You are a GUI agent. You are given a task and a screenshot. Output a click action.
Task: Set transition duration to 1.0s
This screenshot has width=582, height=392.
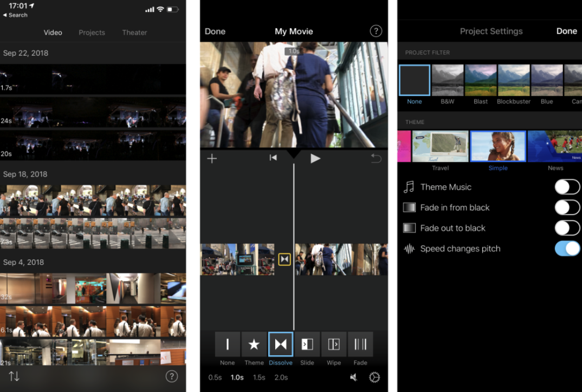237,377
